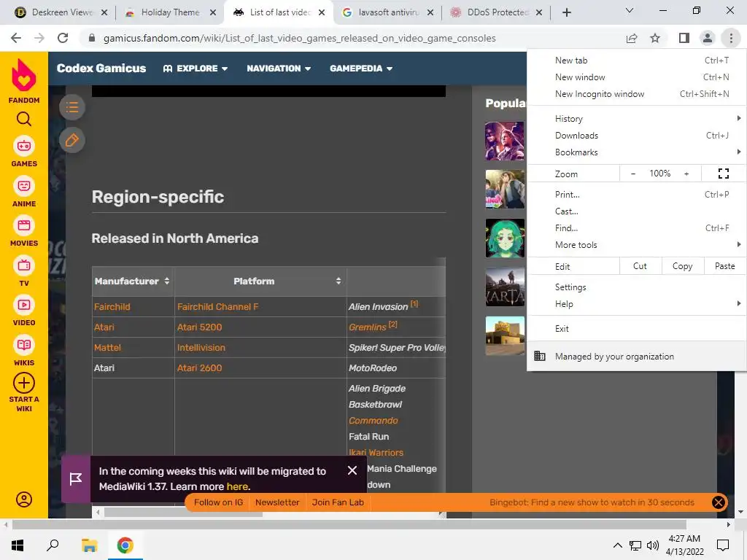Open the table of contents list icon

(72, 107)
